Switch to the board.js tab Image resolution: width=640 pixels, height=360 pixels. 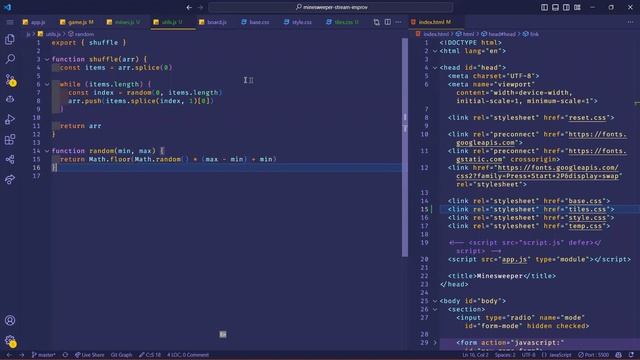coord(212,22)
